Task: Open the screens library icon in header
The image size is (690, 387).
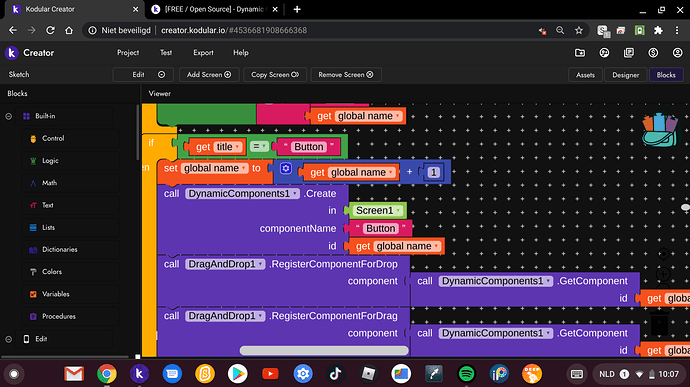Action: click(x=629, y=53)
